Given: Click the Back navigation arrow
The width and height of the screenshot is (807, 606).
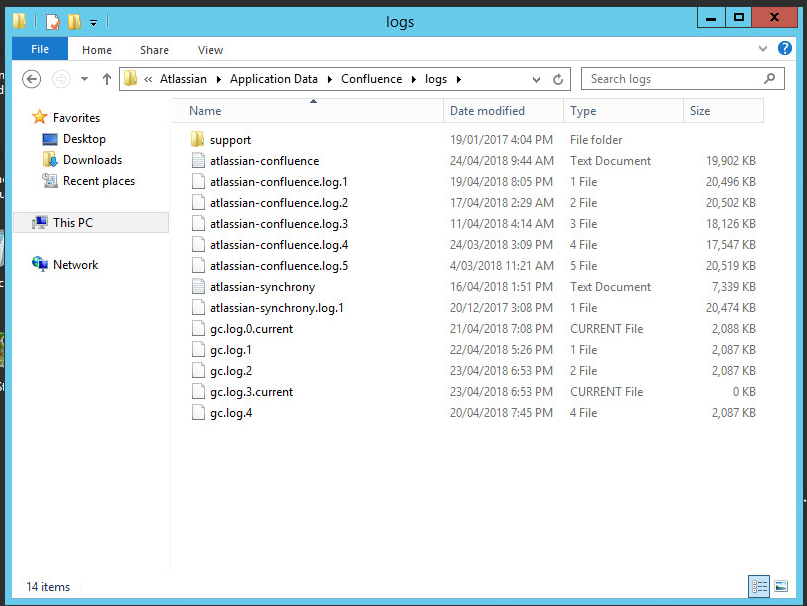Looking at the screenshot, I should (31, 79).
